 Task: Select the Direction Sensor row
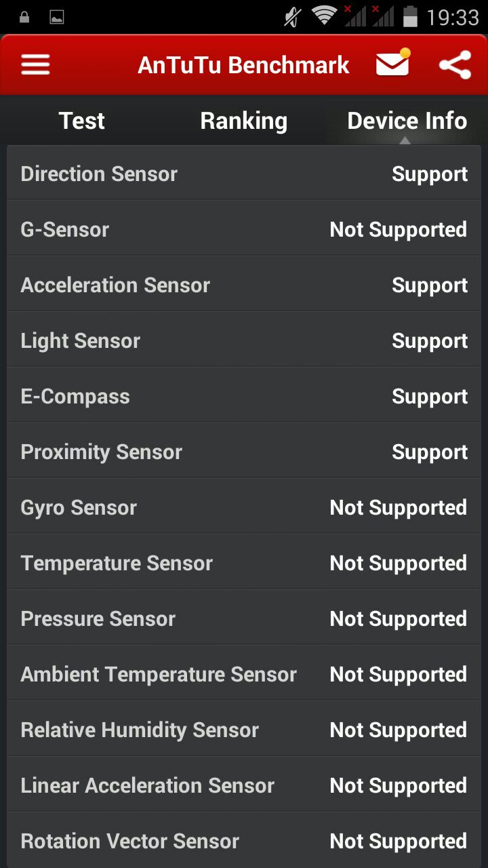pos(244,174)
